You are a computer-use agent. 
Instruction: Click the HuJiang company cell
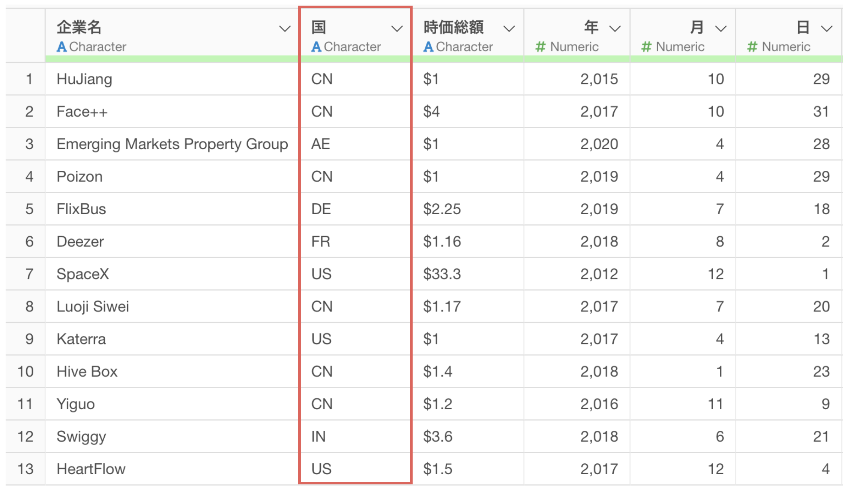[x=172, y=79]
